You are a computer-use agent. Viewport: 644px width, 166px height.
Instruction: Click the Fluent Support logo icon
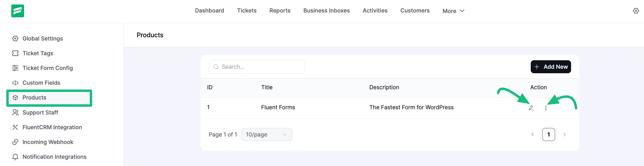(18, 11)
